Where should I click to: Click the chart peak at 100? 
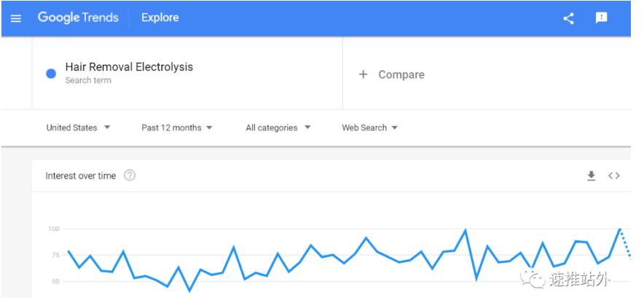(620, 229)
